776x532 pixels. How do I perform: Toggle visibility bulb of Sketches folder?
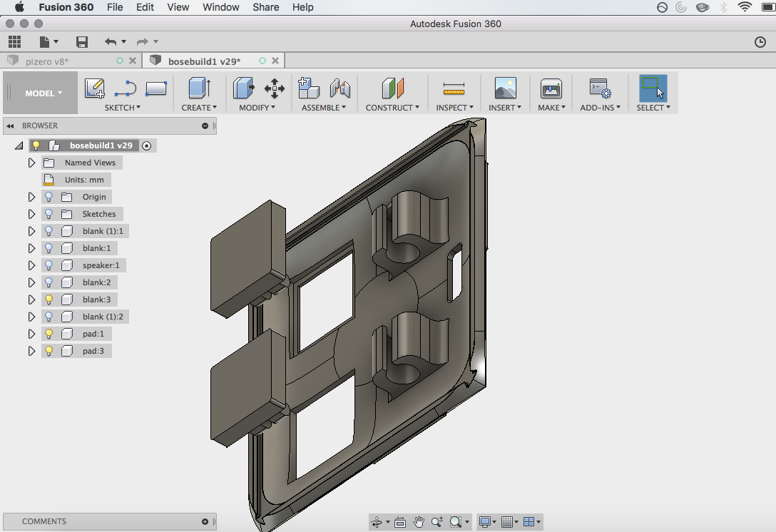tap(48, 214)
